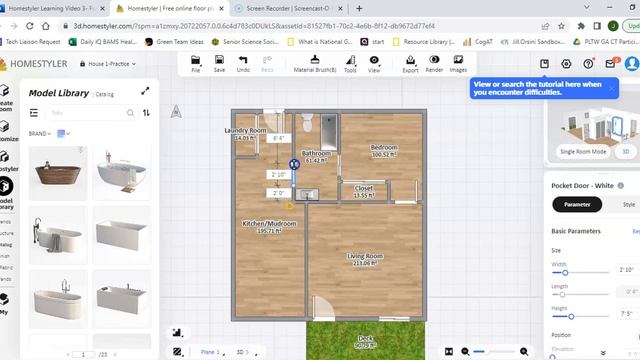Screen dimensions: 640x360
Task: Click the 3D button in the preview panel
Action: click(625, 151)
